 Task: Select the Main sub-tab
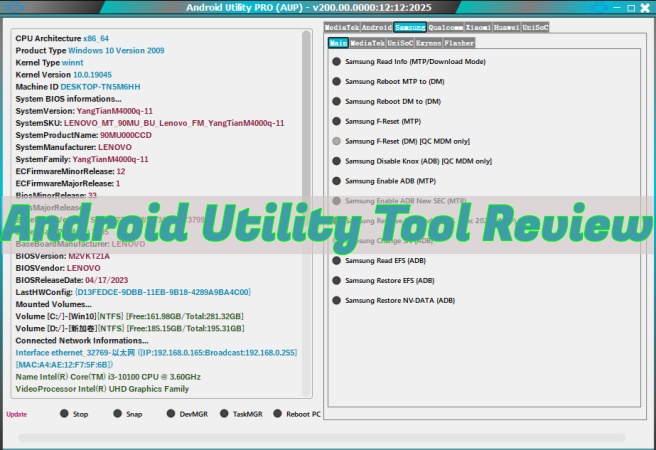(338, 43)
